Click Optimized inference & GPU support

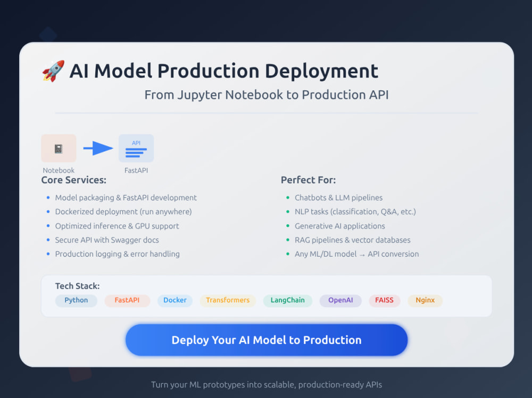pyautogui.click(x=117, y=226)
